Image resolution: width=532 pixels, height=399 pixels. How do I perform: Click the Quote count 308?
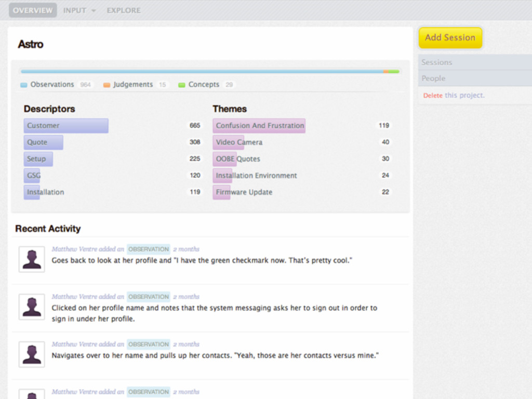coord(195,142)
